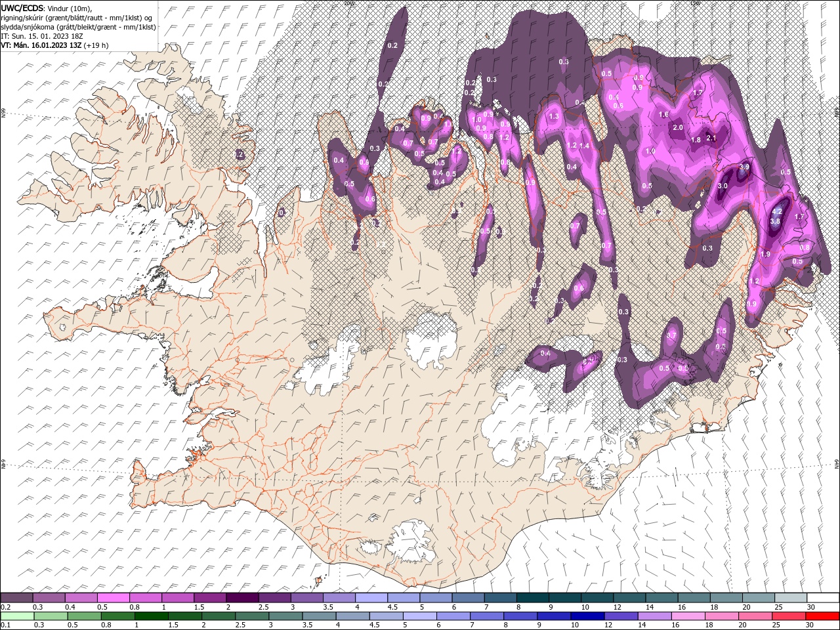Click the lavender 4–4.5 swatch in upper legend
This screenshot has height=630, width=840.
[371, 597]
